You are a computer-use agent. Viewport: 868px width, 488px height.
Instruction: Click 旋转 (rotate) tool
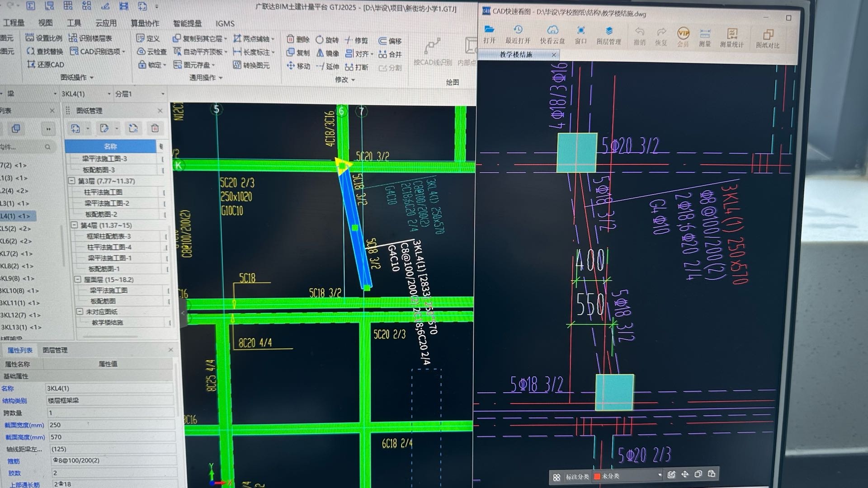(327, 40)
